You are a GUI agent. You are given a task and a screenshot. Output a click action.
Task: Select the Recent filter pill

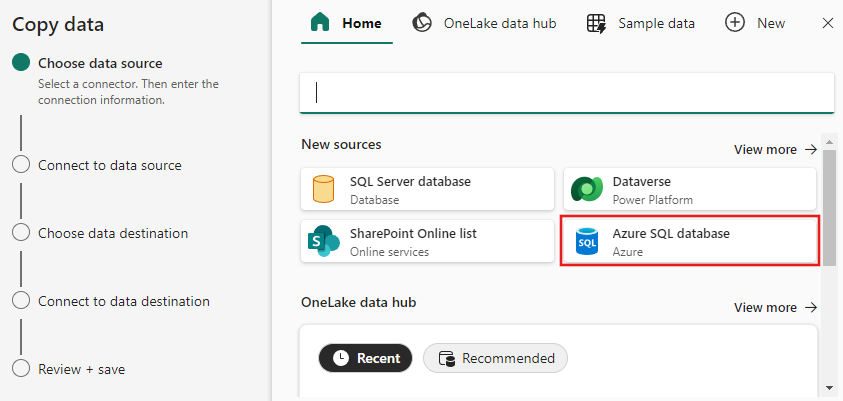(x=366, y=358)
